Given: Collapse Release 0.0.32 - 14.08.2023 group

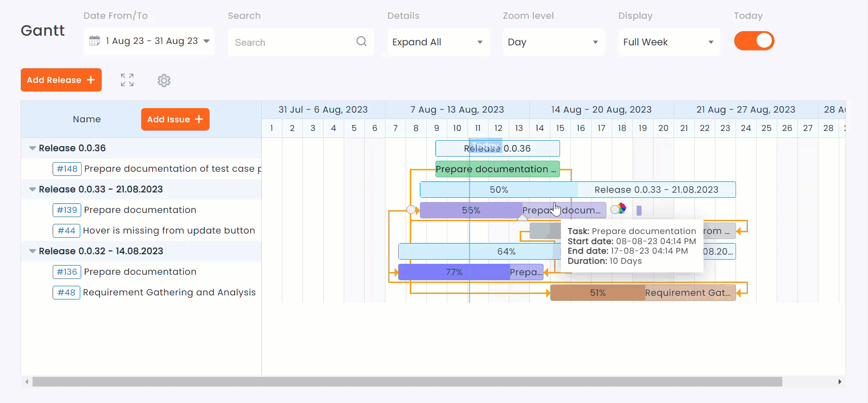Looking at the screenshot, I should 33,251.
